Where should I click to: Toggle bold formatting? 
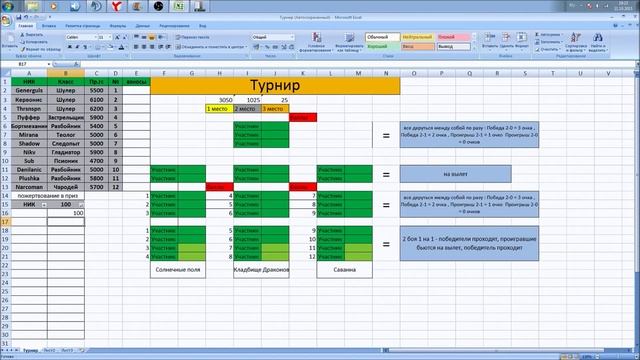pos(70,47)
